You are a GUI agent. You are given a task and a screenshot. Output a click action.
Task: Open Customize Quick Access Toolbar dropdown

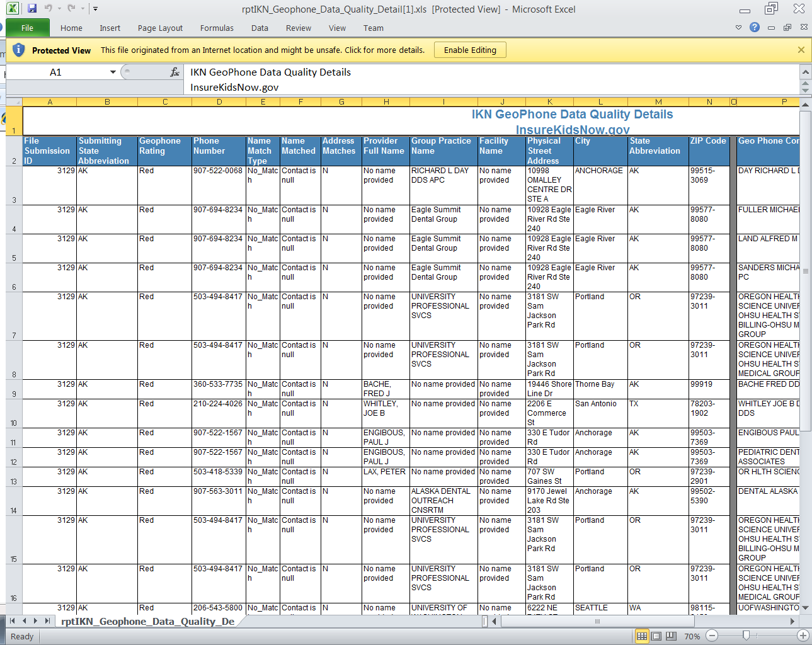pyautogui.click(x=95, y=9)
